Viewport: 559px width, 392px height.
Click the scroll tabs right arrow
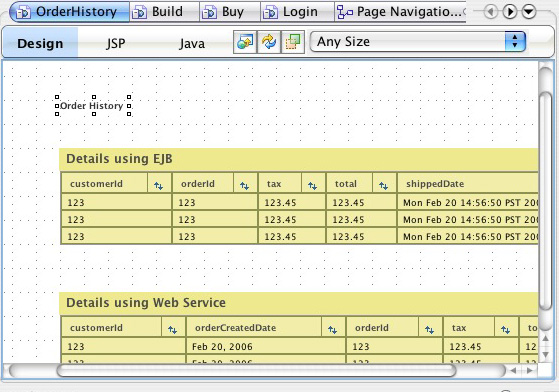[510, 12]
